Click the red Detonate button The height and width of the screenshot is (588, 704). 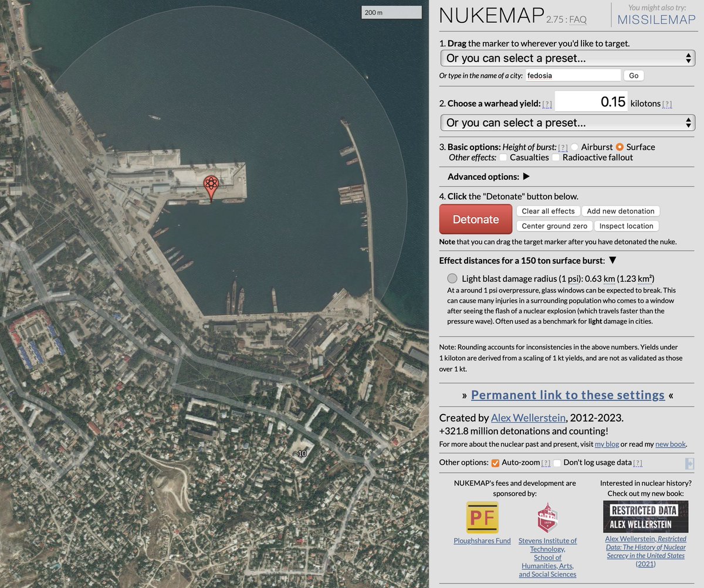[x=476, y=219]
